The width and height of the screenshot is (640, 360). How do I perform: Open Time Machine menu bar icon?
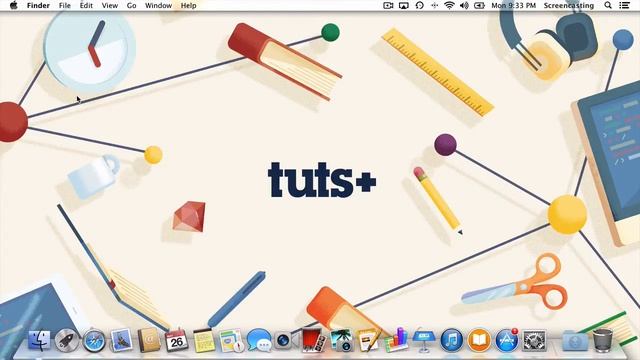[419, 6]
